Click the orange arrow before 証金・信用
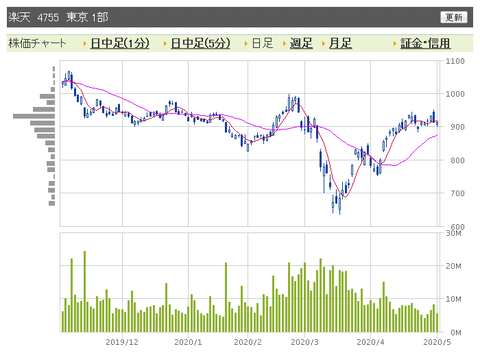Viewport: 480px width, 362px height. point(395,43)
